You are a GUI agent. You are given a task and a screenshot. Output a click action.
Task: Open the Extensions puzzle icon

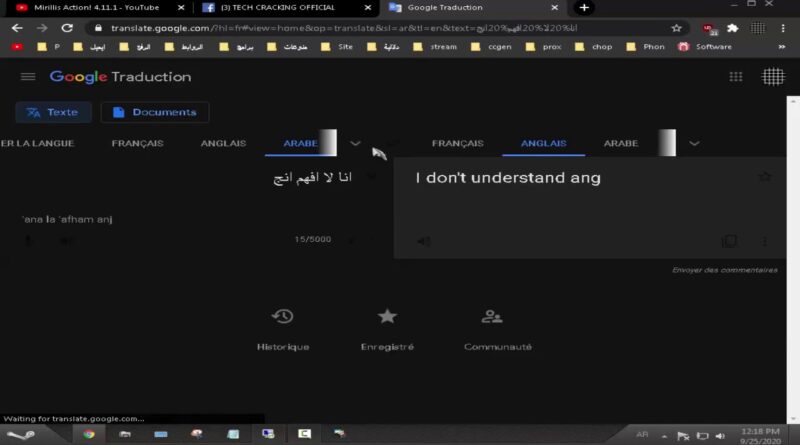coord(733,28)
